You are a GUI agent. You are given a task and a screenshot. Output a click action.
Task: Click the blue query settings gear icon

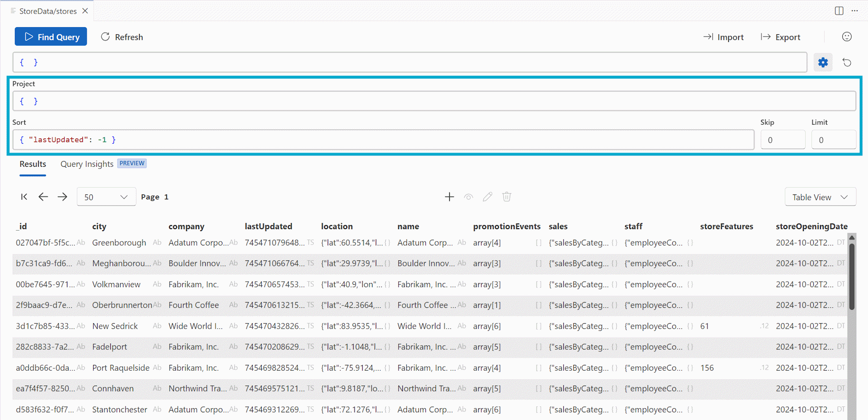(x=823, y=62)
